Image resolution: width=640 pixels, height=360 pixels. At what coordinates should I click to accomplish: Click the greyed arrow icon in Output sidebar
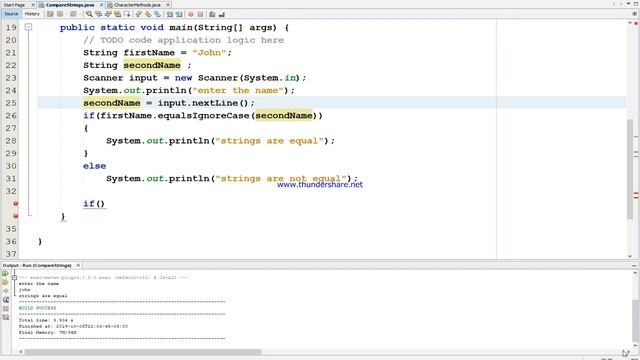pyautogui.click(x=6, y=291)
